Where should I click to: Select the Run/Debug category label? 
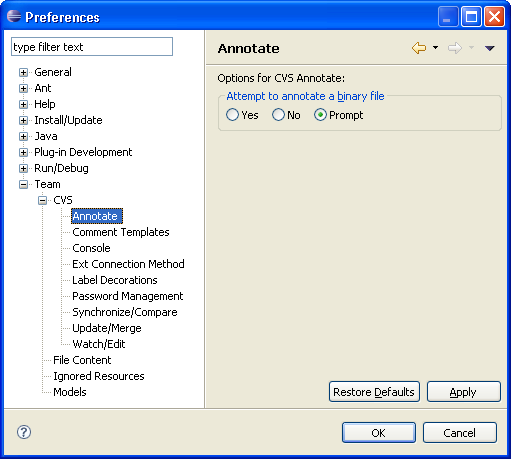coord(61,168)
